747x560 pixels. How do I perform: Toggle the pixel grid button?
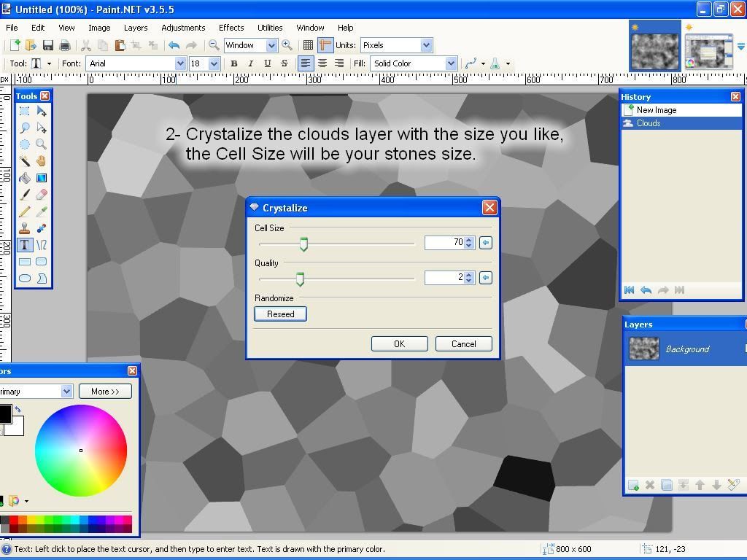click(308, 45)
